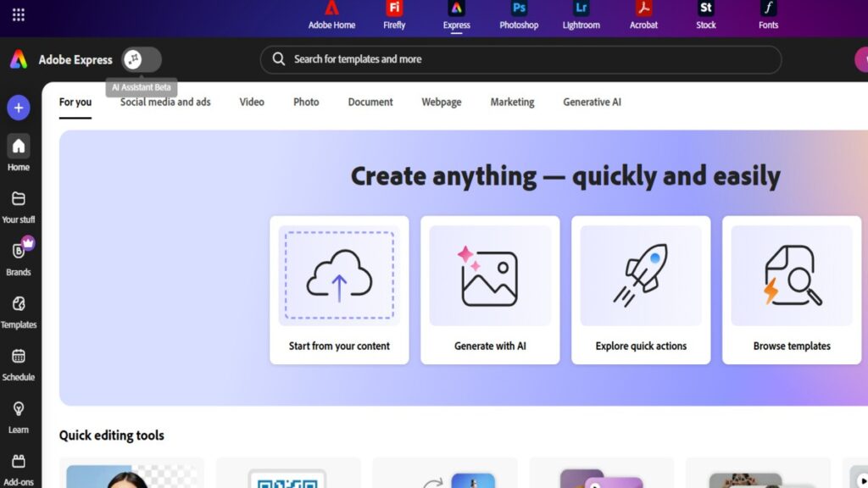Click the plus button to create new project
868x488 pixels.
[x=18, y=108]
